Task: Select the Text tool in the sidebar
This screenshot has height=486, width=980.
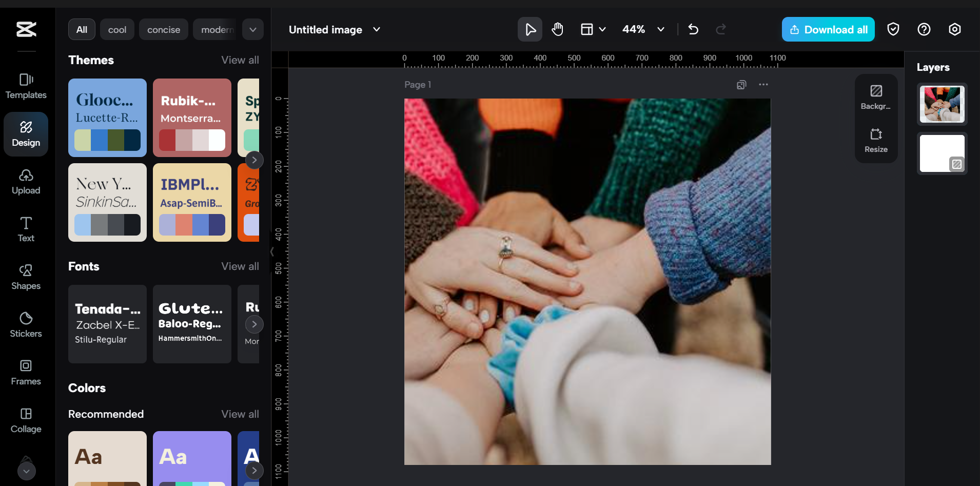Action: click(26, 229)
